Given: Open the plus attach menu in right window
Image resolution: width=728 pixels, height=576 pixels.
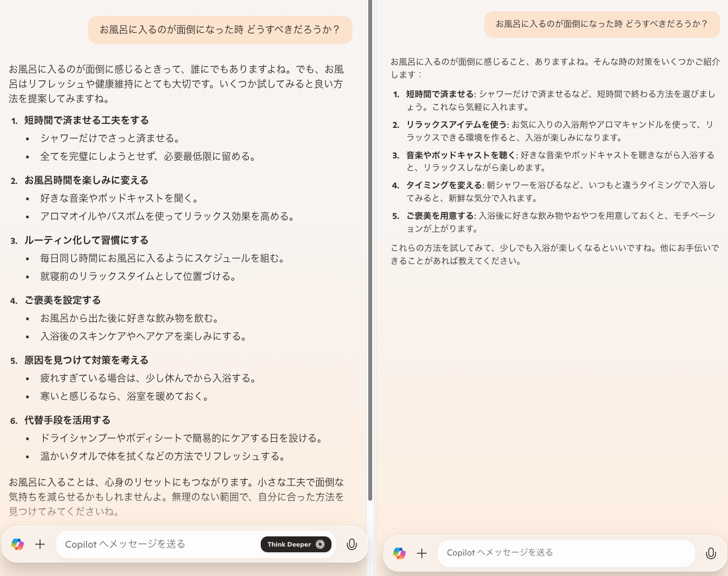Looking at the screenshot, I should click(422, 553).
